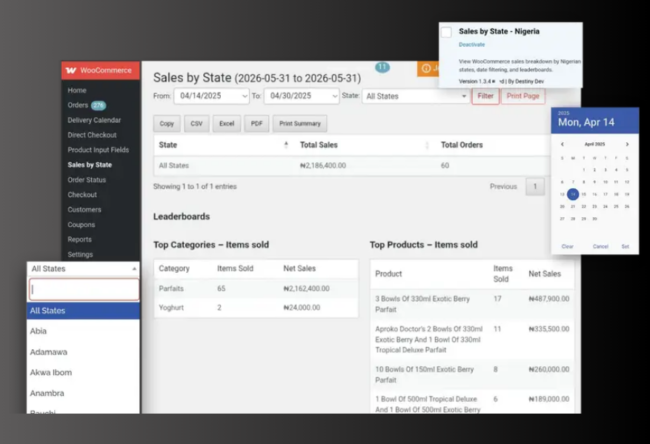Click the Copy export button
Viewport: 650px width, 444px height.
[x=167, y=124]
